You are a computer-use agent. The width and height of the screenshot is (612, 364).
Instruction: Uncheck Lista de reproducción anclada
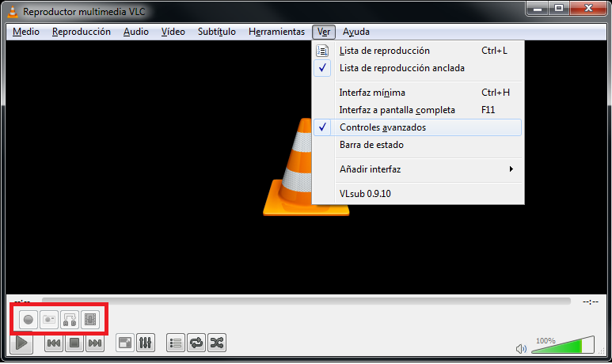(417, 68)
